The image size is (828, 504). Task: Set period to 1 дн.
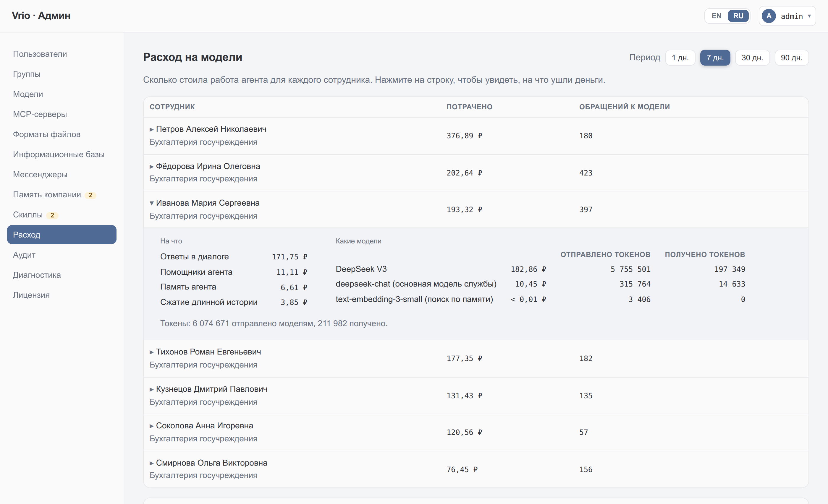pos(680,57)
